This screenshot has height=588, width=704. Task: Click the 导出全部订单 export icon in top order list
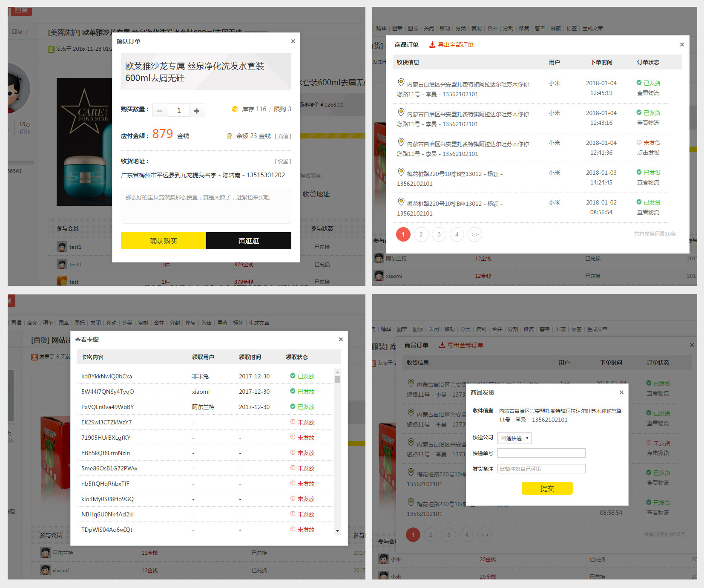click(x=432, y=45)
